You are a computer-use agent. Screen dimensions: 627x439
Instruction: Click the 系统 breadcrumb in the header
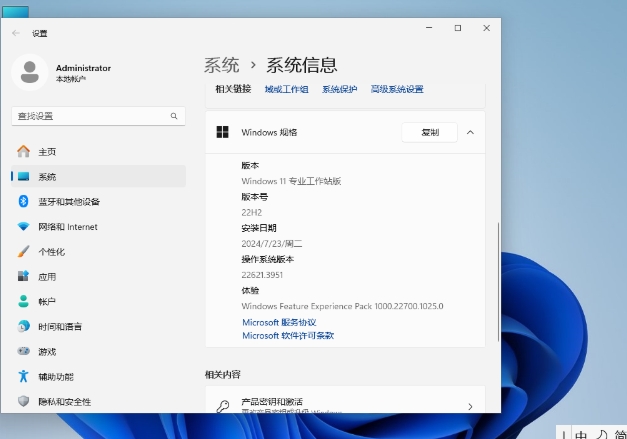[221, 65]
